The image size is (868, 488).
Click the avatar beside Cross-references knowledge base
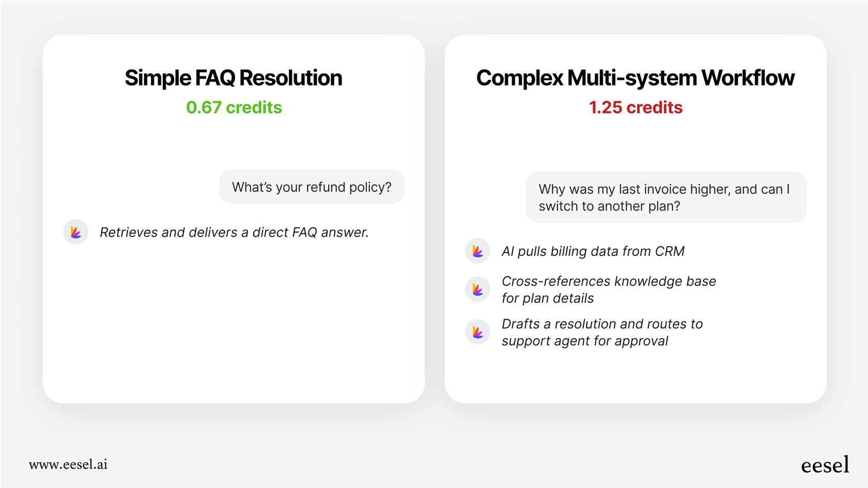[x=478, y=290]
